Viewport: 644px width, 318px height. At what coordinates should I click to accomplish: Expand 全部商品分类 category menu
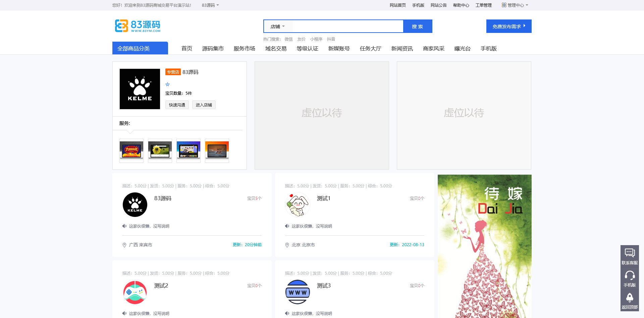tap(140, 48)
